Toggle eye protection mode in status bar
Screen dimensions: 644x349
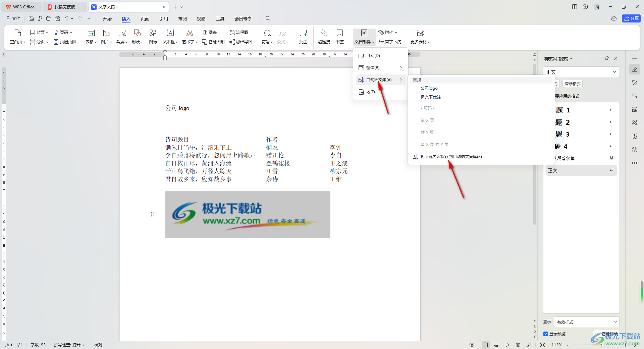[x=472, y=345]
